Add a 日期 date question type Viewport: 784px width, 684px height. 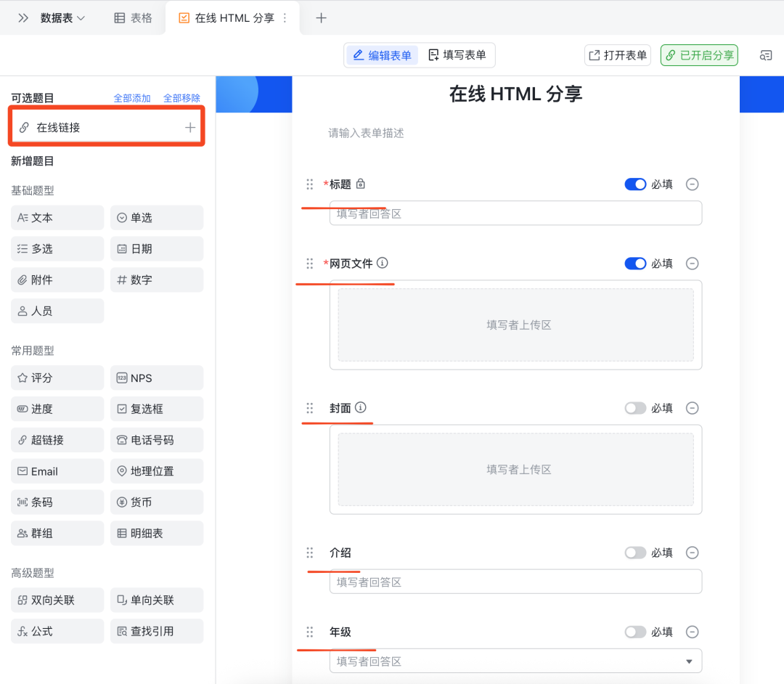pyautogui.click(x=156, y=248)
